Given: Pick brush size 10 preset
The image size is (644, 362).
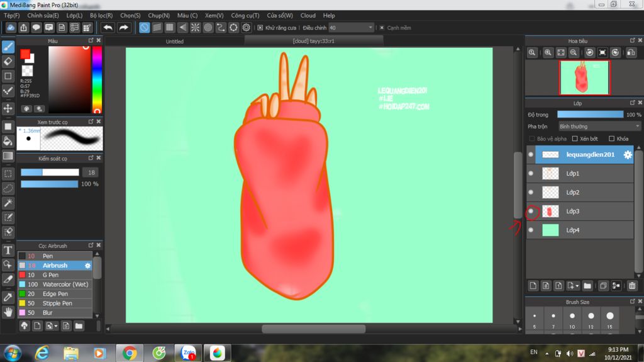Looking at the screenshot, I should (572, 320).
